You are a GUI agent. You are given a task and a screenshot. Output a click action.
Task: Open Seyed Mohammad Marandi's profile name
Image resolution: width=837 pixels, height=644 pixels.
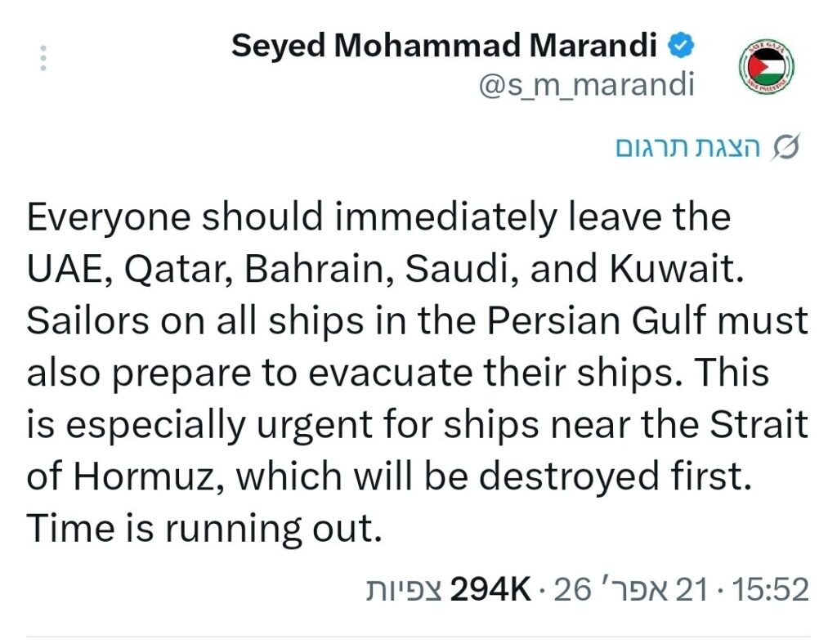click(x=444, y=47)
